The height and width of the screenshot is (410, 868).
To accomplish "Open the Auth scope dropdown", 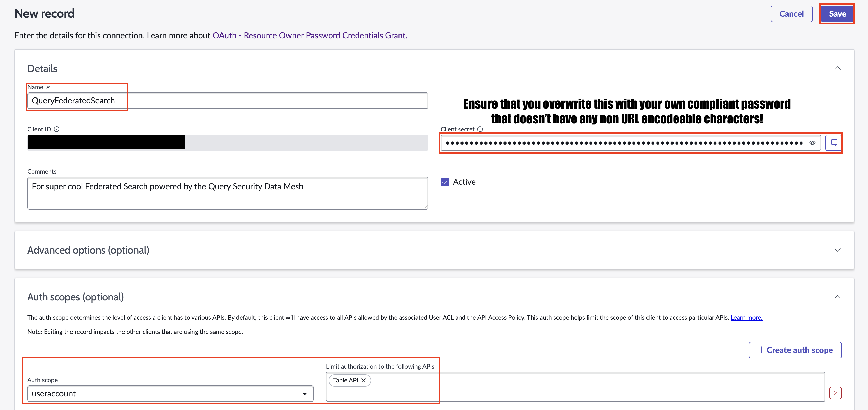I will [170, 394].
